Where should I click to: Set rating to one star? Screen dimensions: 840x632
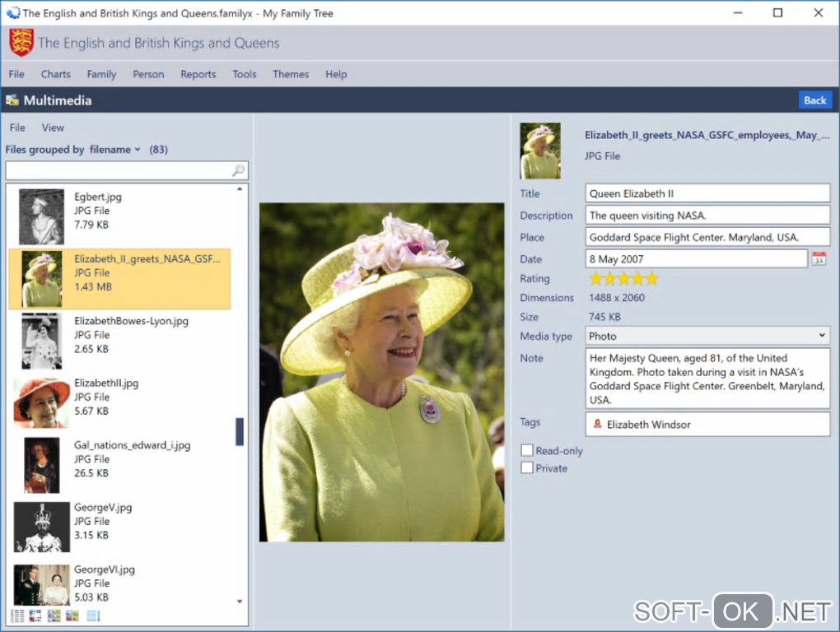click(x=595, y=279)
